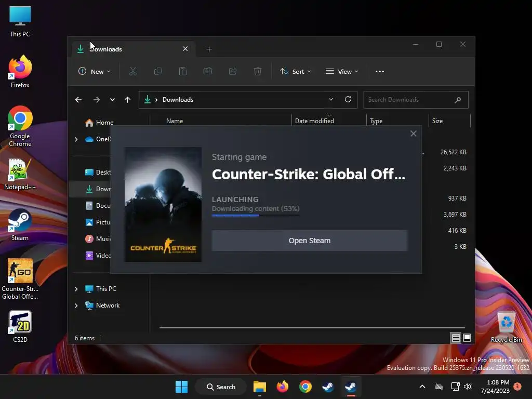532x399 pixels.
Task: Select the This PC desktop icon
Action: (20, 22)
